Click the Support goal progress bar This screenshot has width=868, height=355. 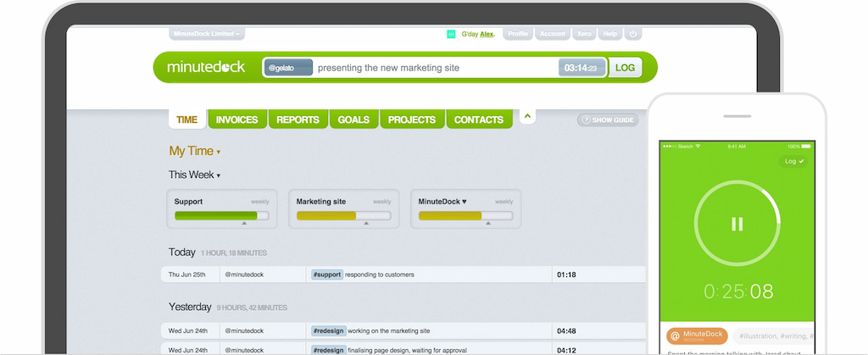[221, 216]
